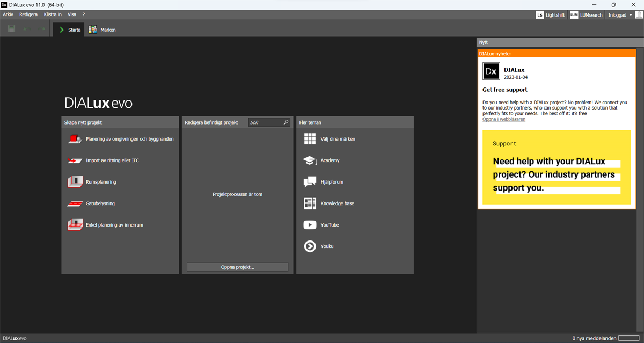Open the Lightshift Ls icon
The width and height of the screenshot is (644, 343).
(540, 15)
